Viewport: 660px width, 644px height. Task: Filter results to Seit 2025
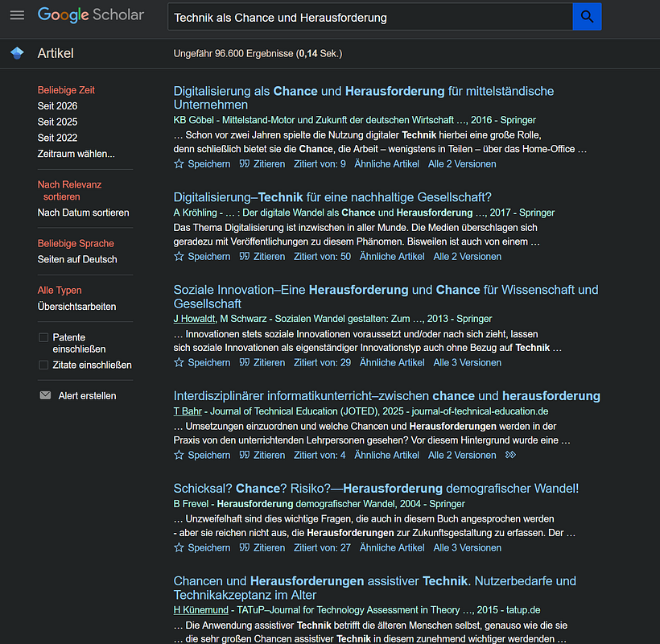[57, 122]
